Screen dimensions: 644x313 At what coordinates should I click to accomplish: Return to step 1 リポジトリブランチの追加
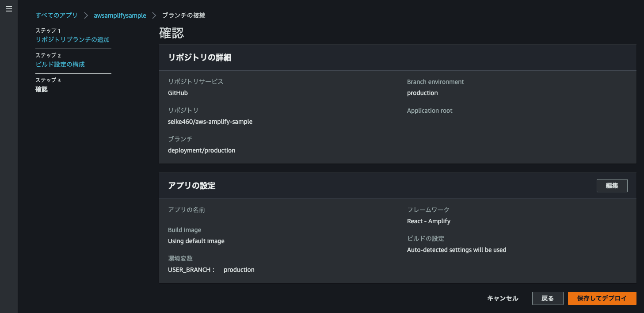tap(72, 39)
